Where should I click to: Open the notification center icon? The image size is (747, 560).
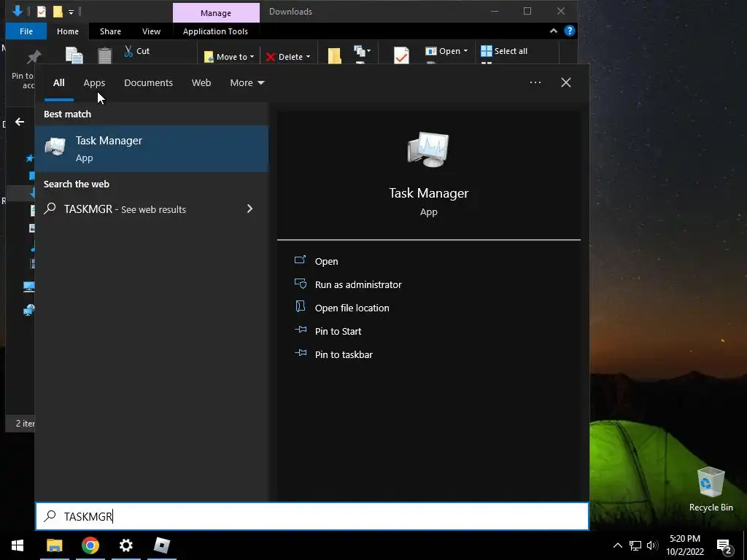pyautogui.click(x=724, y=545)
